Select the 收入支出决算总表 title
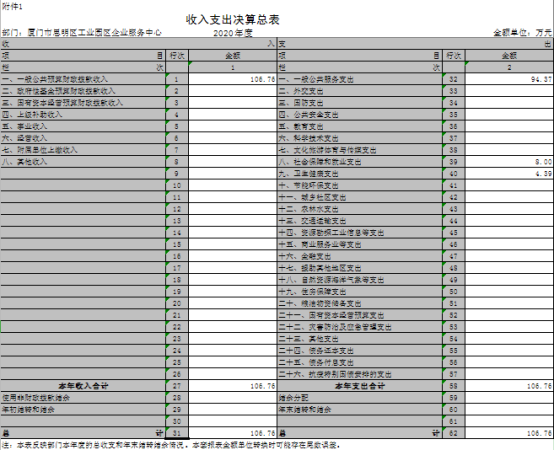The width and height of the screenshot is (554, 451). [x=232, y=20]
